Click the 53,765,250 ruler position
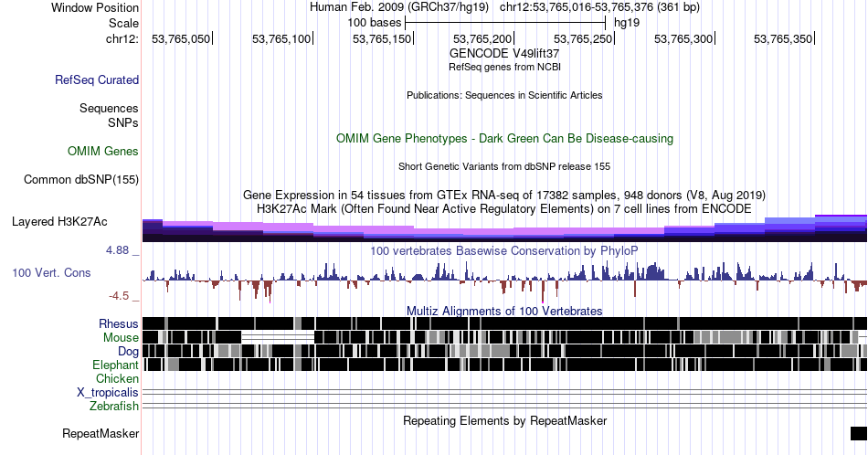 pyautogui.click(x=583, y=38)
